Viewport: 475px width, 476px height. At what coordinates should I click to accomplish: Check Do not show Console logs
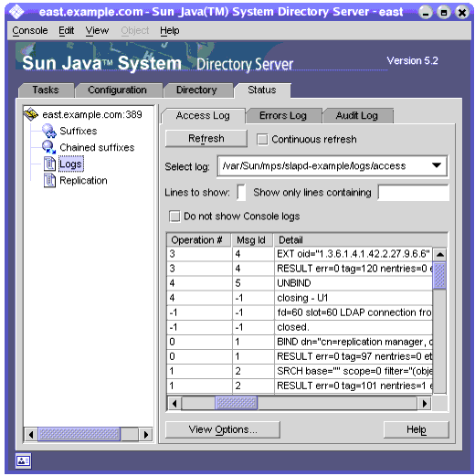174,217
